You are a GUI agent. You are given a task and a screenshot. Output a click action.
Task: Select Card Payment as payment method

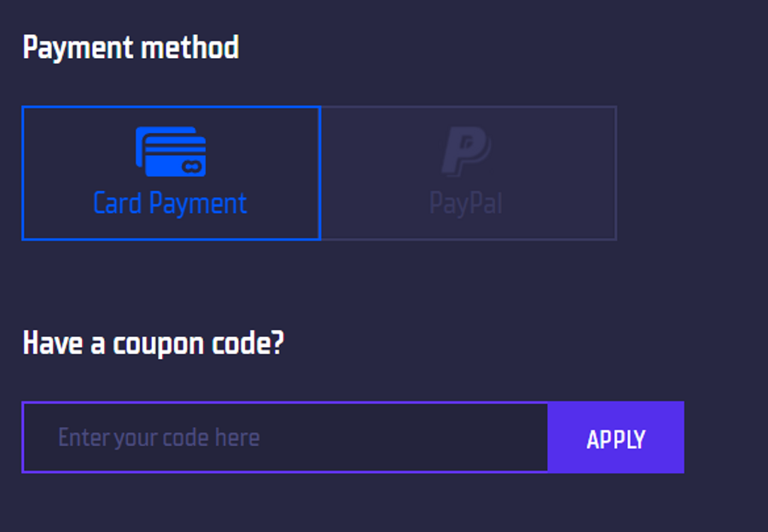pyautogui.click(x=171, y=173)
